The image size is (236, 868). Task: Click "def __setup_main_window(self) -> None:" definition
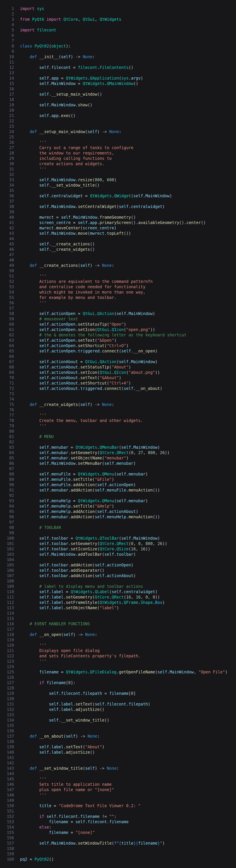coord(75,132)
